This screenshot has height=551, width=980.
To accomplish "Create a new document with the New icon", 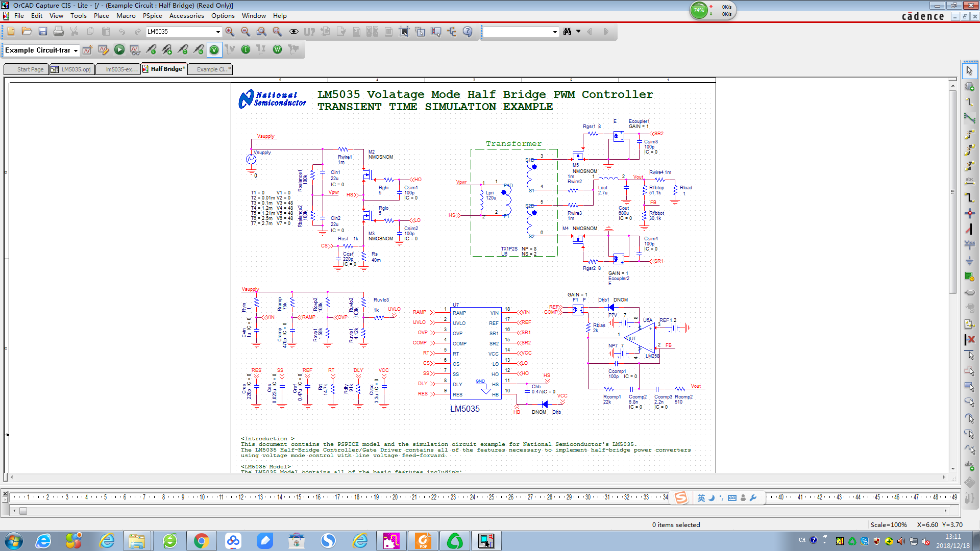I will point(11,32).
